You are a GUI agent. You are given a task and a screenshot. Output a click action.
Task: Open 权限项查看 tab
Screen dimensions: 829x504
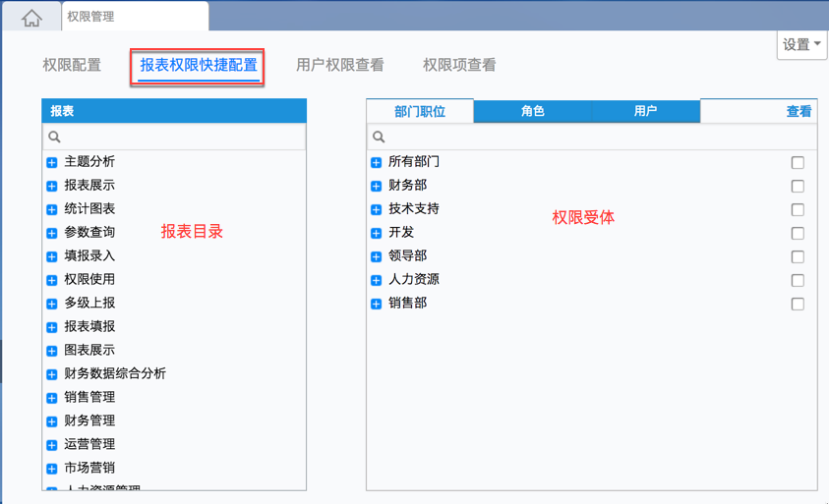click(x=459, y=65)
